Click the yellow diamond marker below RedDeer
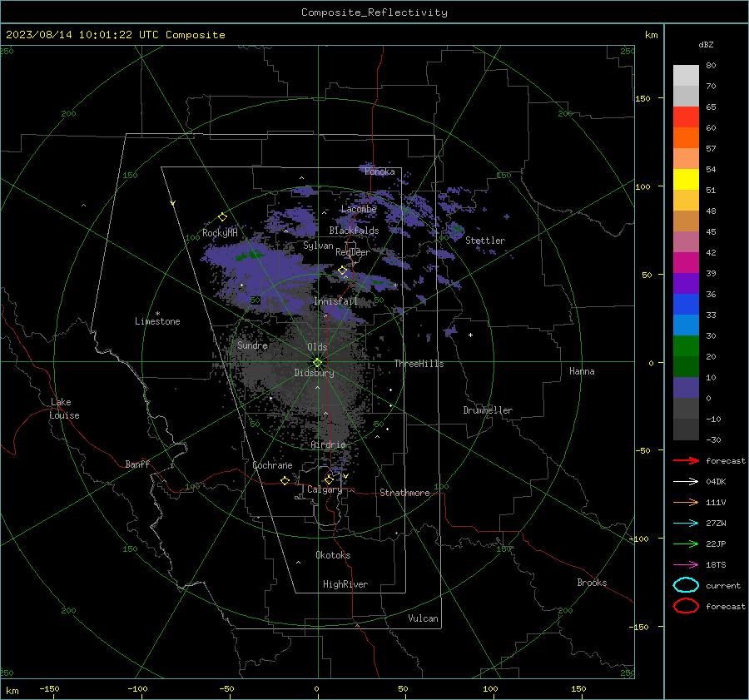This screenshot has height=700, width=749. pyautogui.click(x=342, y=271)
